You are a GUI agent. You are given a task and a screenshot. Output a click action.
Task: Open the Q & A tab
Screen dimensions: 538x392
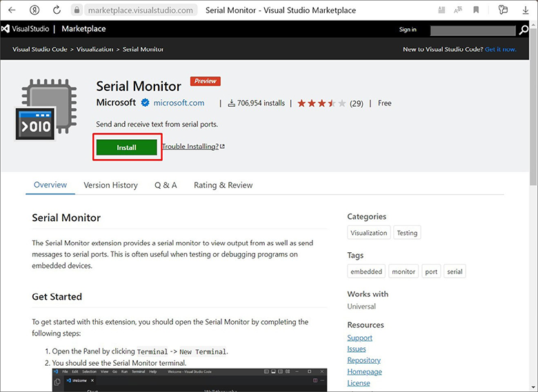166,185
